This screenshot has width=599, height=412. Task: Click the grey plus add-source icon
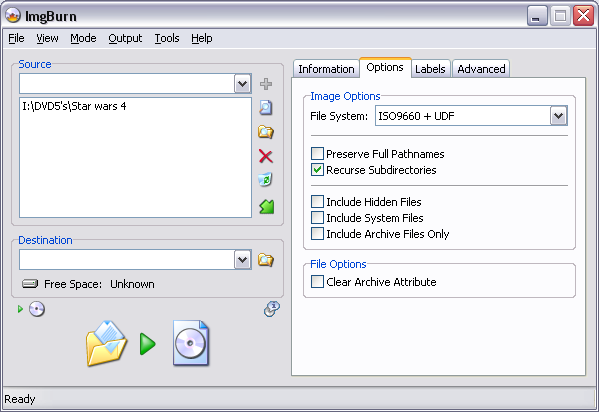click(266, 84)
